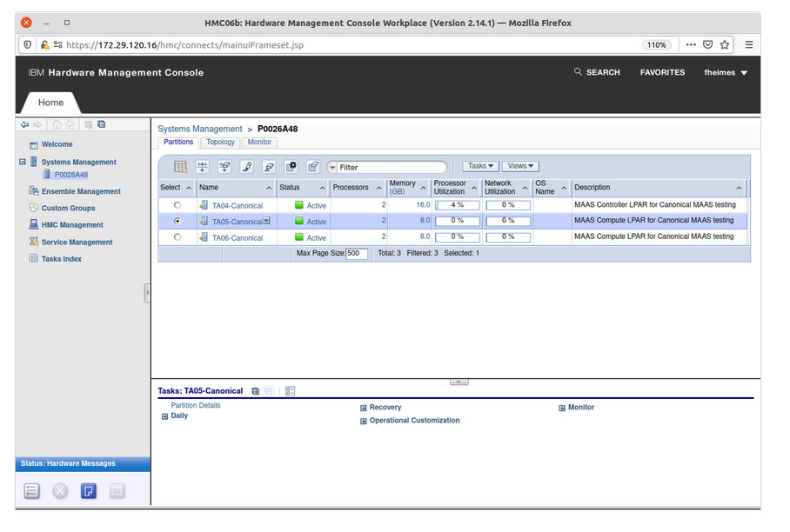The height and width of the screenshot is (532, 790).
Task: Click the HMC Management computer icon
Action: point(34,225)
